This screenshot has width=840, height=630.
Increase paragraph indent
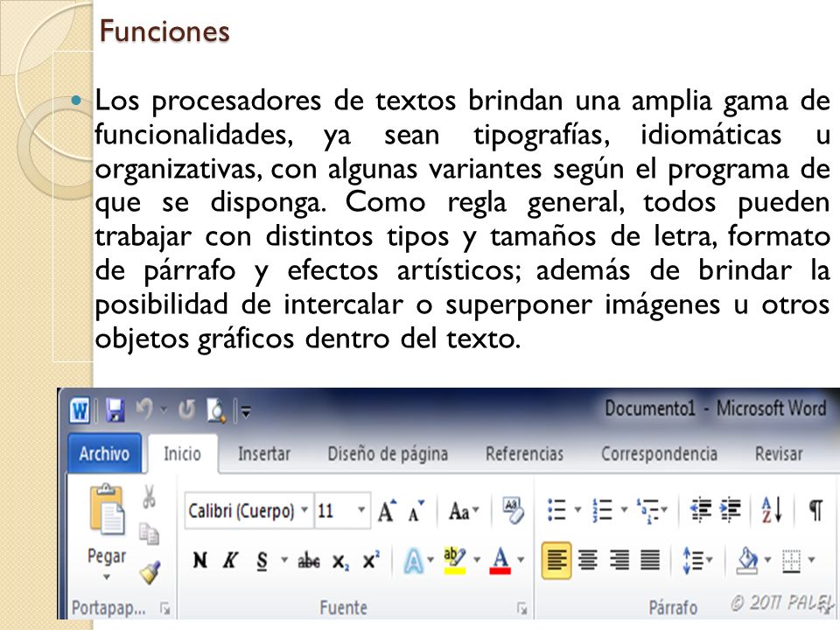point(731,509)
